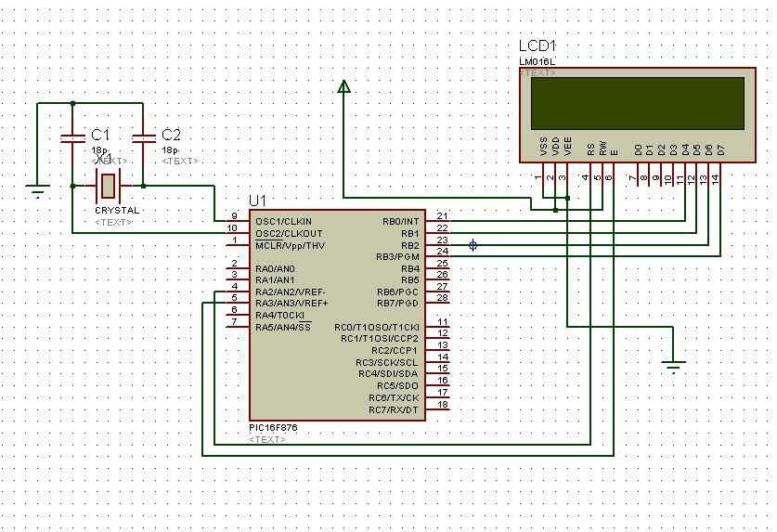Click the 'RC7/RX/DT' pin label
Viewport: 777px width, 532px height.
[394, 410]
